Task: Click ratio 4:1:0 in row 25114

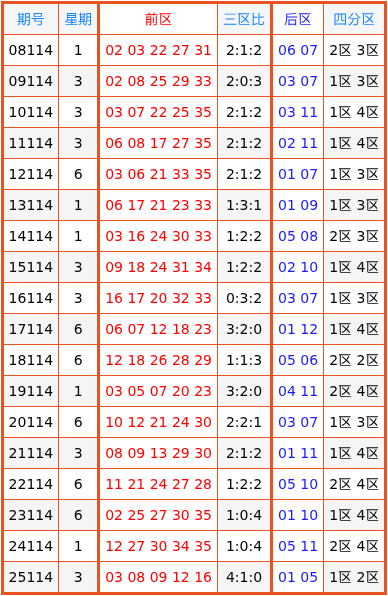Action: point(244,577)
